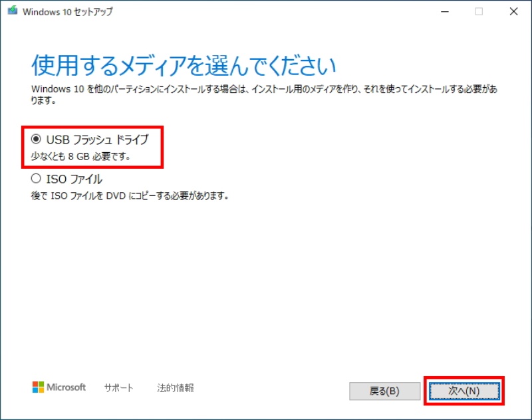Click the Windows 10 setup icon in title bar
Viewport: 532px width, 420px height.
tap(12, 11)
